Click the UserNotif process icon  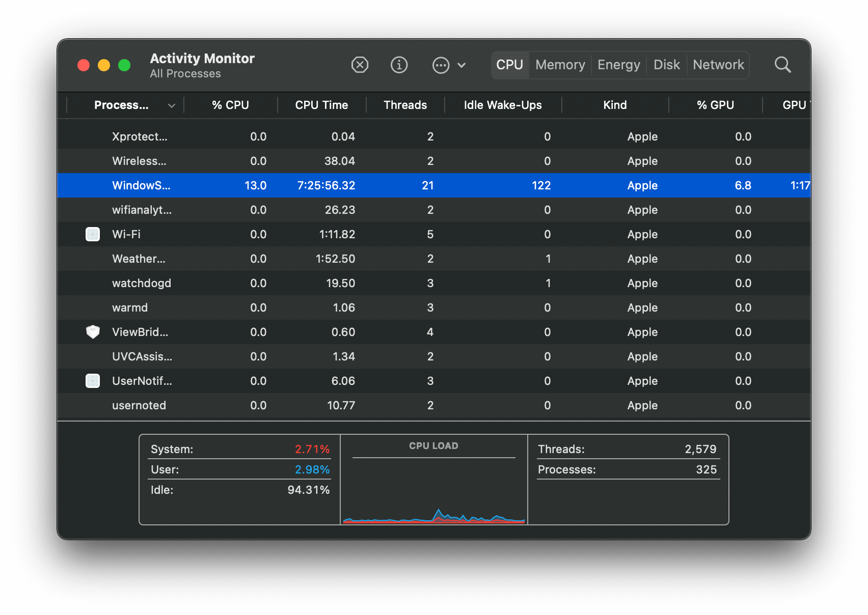click(x=93, y=381)
